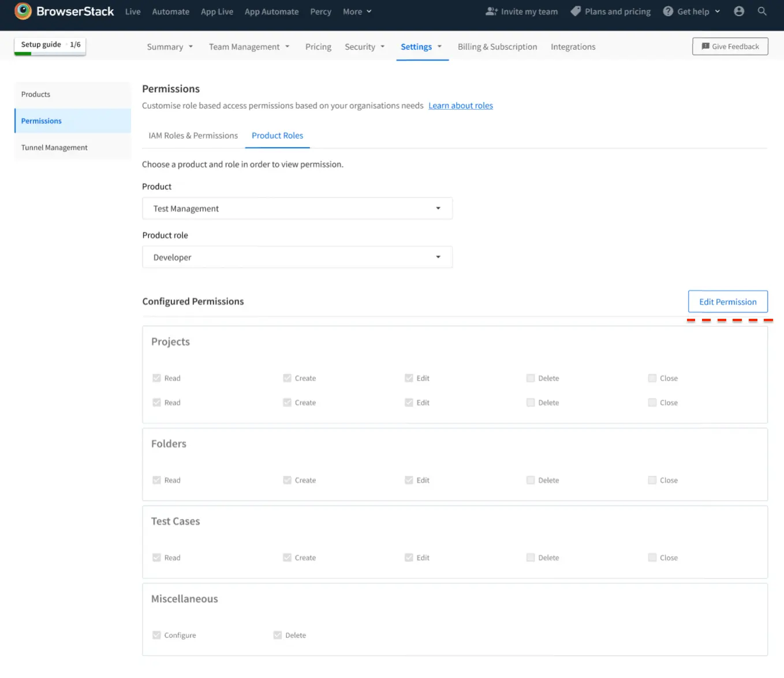Toggle Test Cases Close checkbox
Image resolution: width=784 pixels, height=678 pixels.
[652, 558]
